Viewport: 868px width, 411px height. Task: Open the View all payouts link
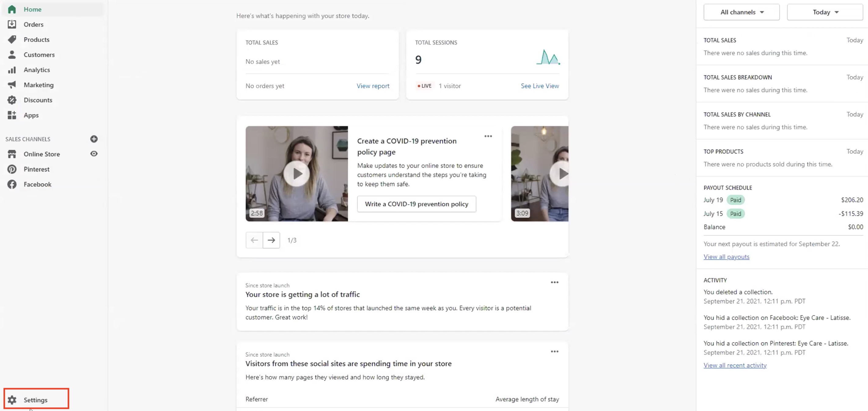pyautogui.click(x=726, y=256)
